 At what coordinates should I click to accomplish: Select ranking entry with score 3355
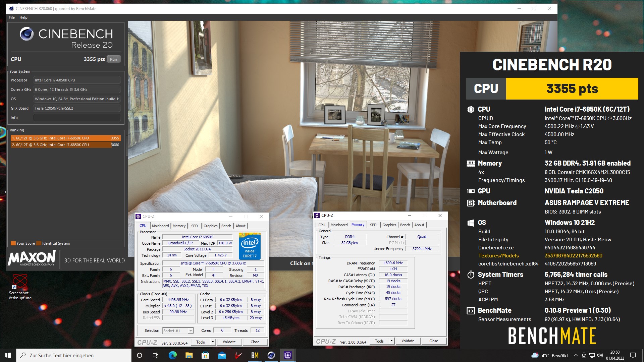pyautogui.click(x=65, y=138)
